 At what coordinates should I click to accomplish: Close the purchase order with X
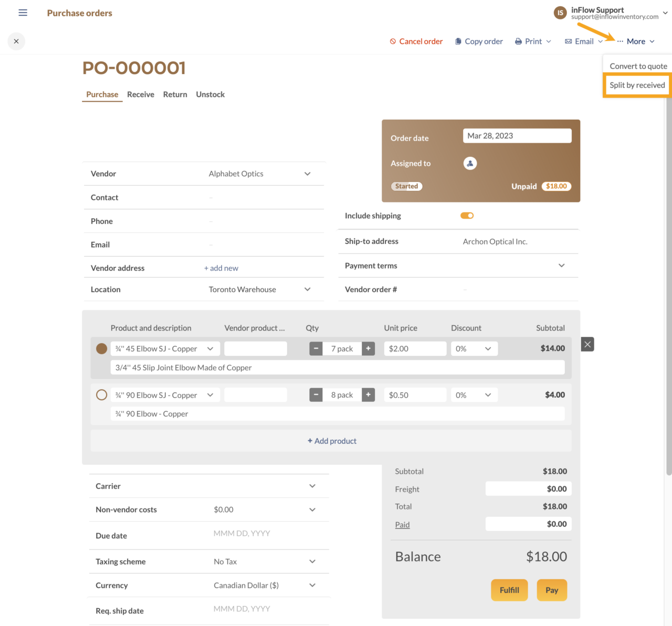(x=16, y=41)
